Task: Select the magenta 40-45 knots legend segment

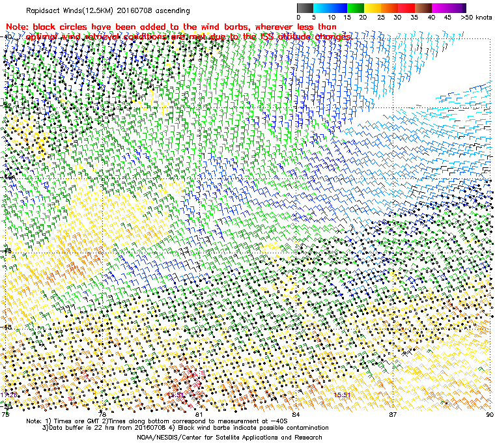Action: 440,8
